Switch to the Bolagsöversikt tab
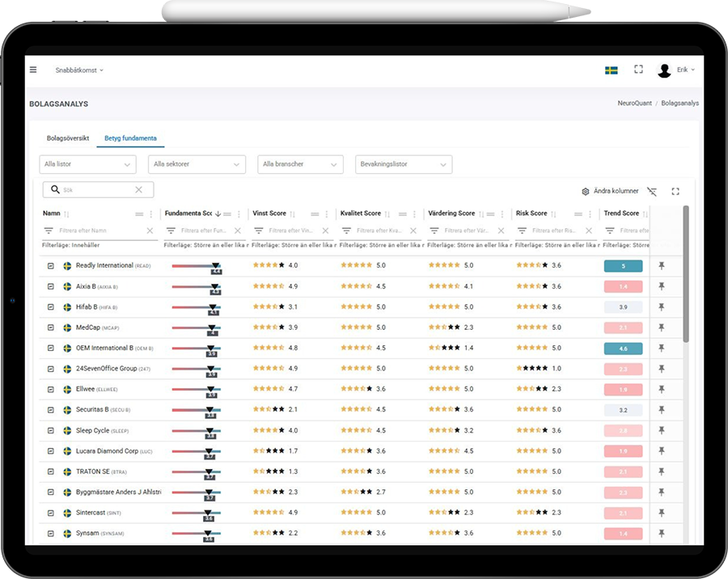The image size is (728, 579). coord(68,138)
